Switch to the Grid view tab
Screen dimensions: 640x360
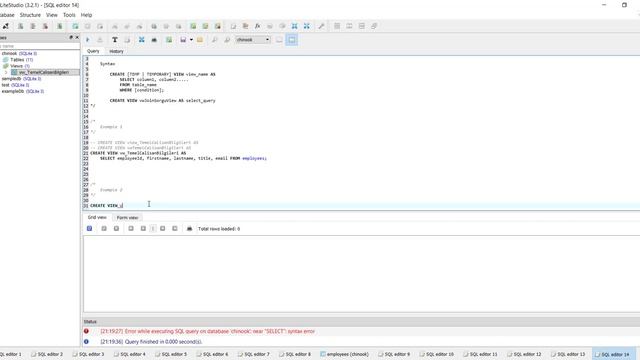[97, 218]
